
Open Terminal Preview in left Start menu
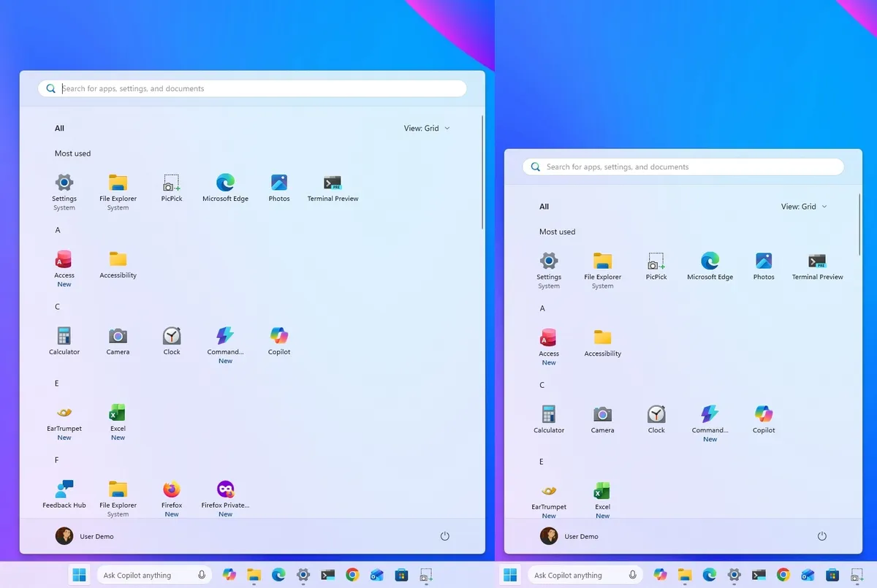(333, 188)
